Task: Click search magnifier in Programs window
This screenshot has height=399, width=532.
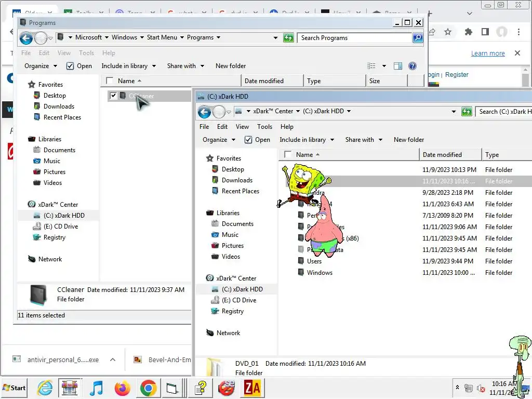Action: [418, 37]
